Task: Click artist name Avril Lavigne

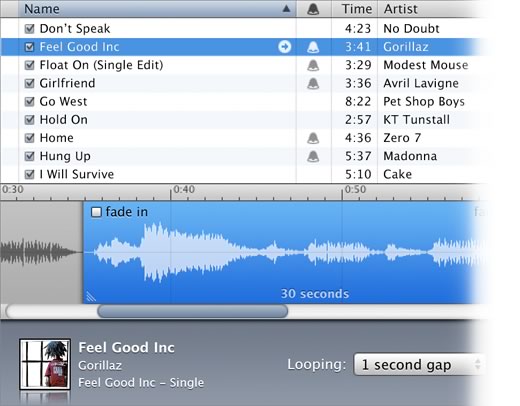Action: coord(421,83)
